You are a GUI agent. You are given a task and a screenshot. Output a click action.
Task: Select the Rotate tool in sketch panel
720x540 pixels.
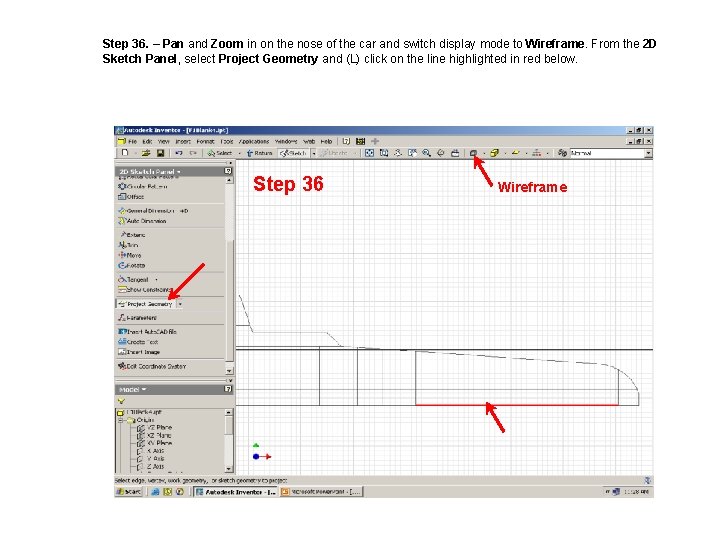(x=132, y=265)
